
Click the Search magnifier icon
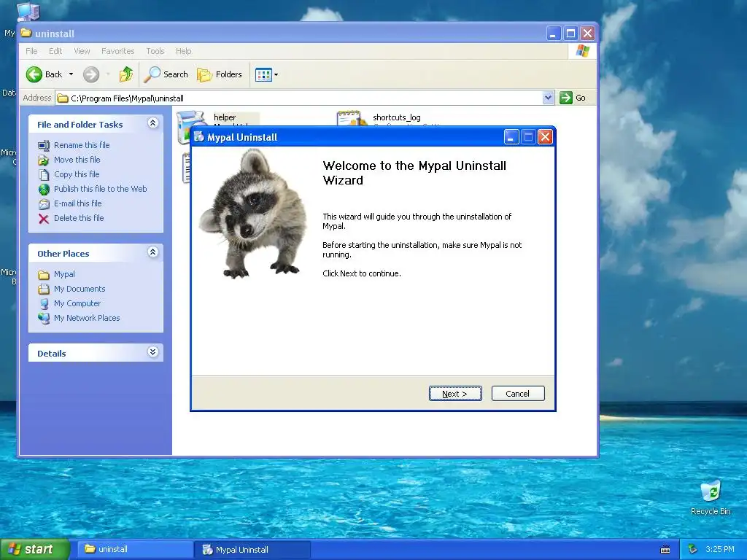[x=152, y=74]
